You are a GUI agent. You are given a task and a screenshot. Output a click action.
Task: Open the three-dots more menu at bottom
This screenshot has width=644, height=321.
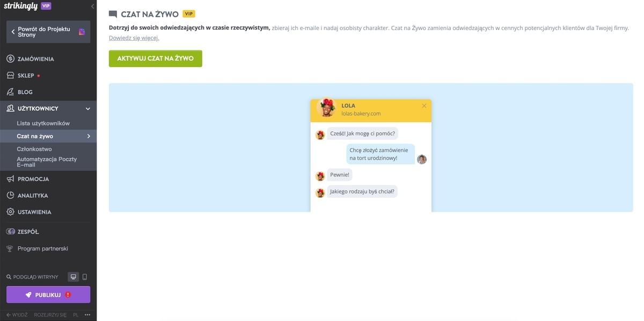[87, 315]
